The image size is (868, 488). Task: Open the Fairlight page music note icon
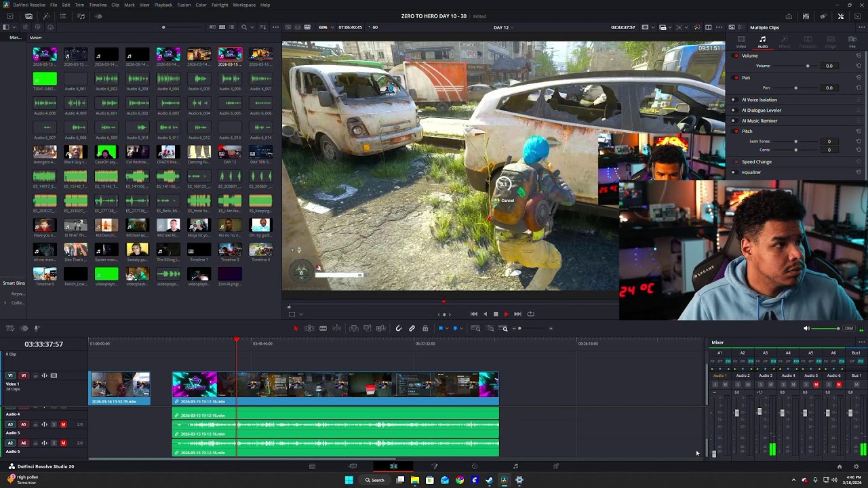pos(515,466)
